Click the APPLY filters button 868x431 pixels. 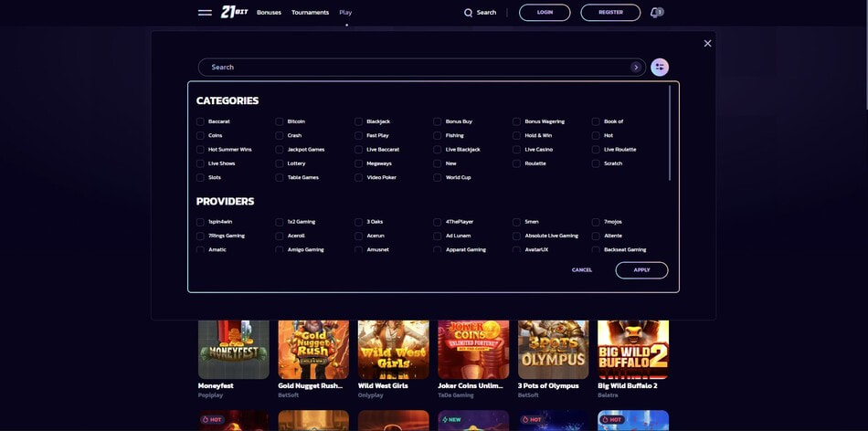641,270
